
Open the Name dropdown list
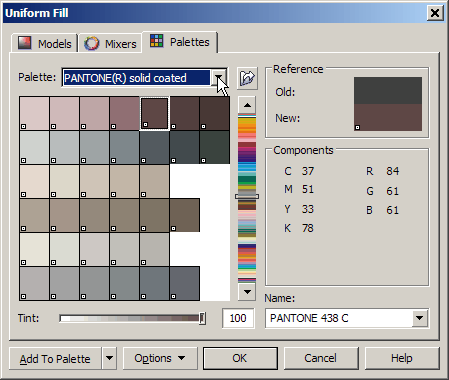tap(420, 318)
